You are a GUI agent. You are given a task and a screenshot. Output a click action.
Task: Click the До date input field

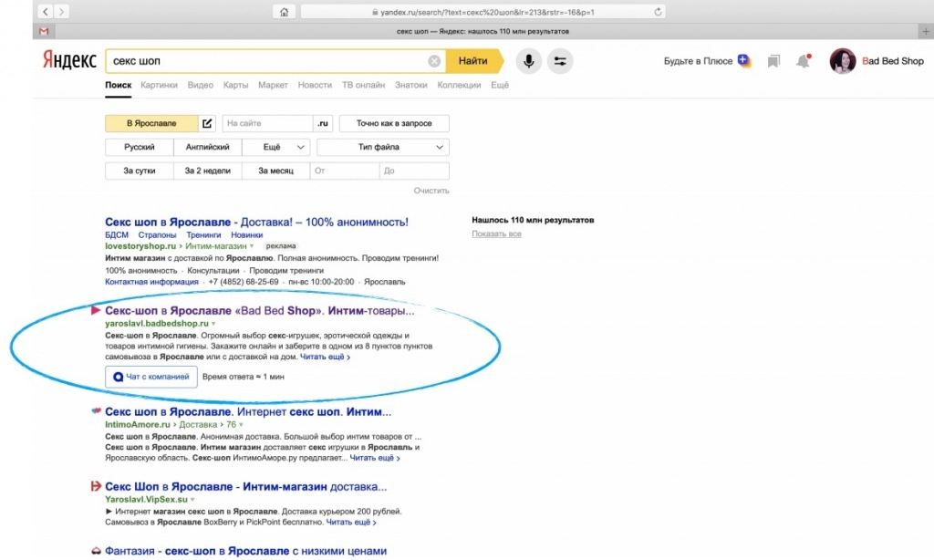point(414,171)
